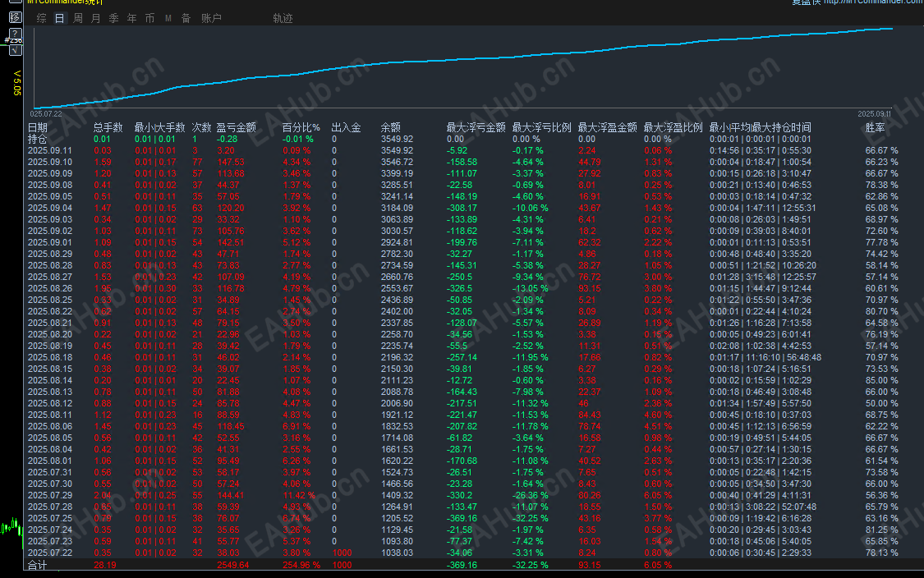Click max floating loss -308.17 on 2025.09.04
The image size is (924, 578).
coord(462,208)
